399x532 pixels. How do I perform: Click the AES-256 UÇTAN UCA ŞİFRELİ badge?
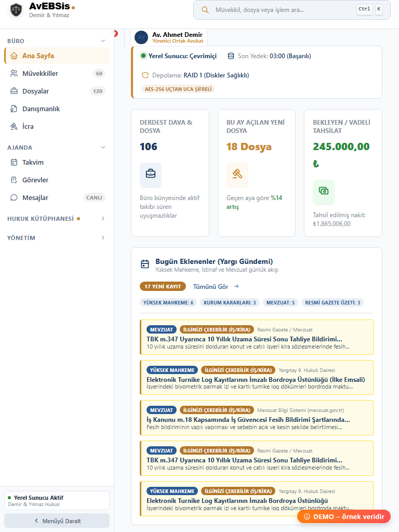tap(178, 89)
